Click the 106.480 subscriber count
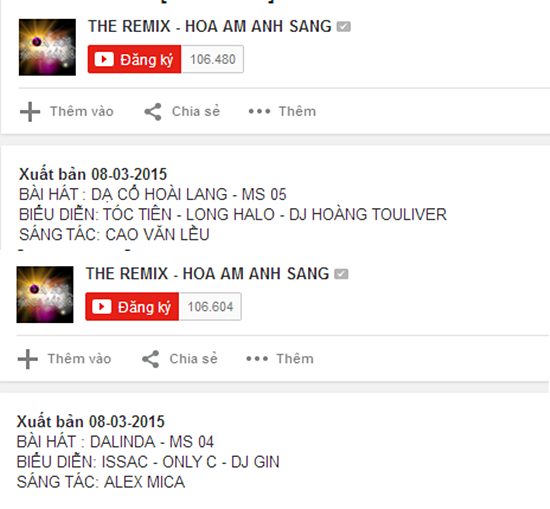 coord(213,59)
